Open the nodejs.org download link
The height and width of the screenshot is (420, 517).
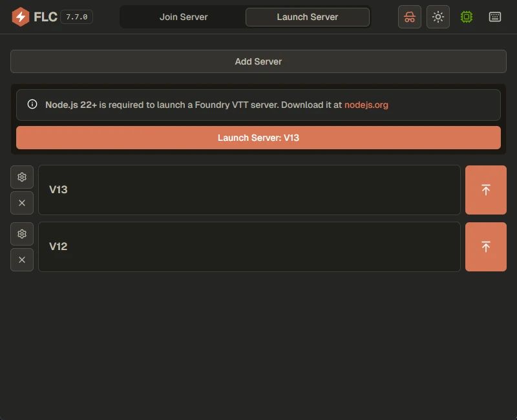(x=366, y=104)
